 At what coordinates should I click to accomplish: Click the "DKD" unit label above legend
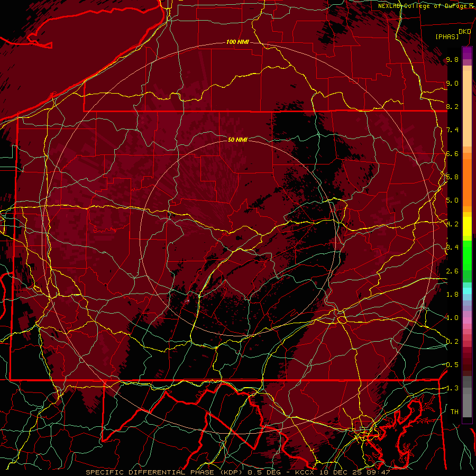tap(464, 32)
